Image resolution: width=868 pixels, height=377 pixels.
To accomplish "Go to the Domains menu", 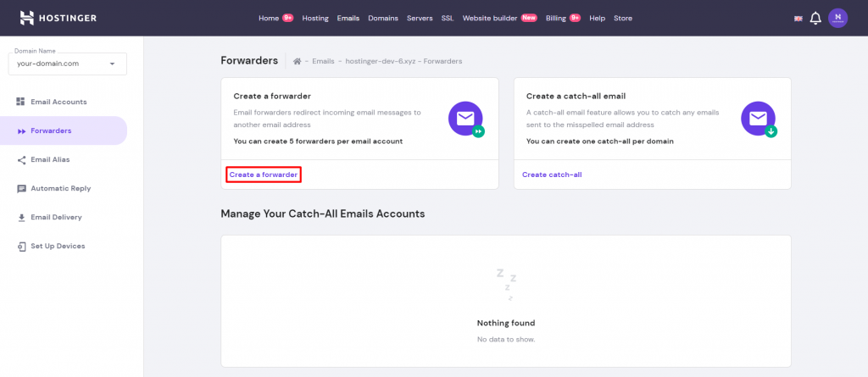I will 383,18.
